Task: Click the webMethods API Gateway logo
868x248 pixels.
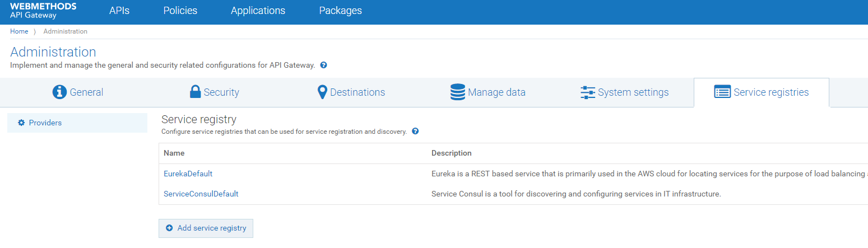Action: coord(43,11)
